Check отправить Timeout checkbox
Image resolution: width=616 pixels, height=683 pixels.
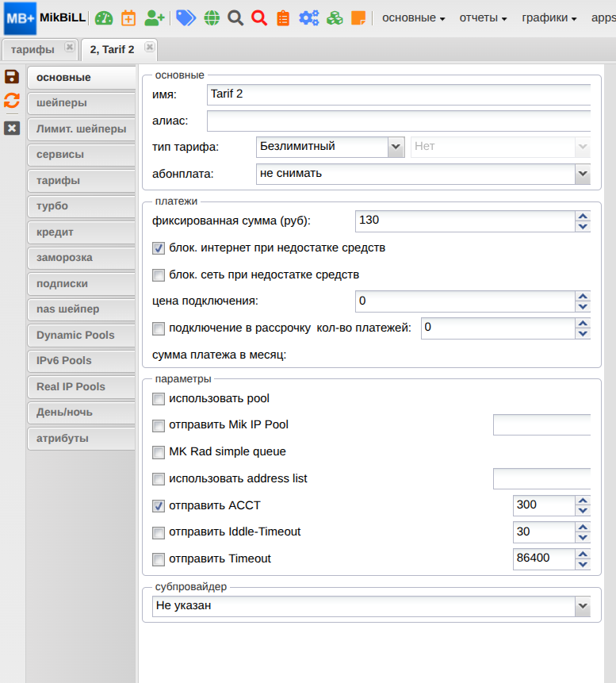tap(159, 559)
